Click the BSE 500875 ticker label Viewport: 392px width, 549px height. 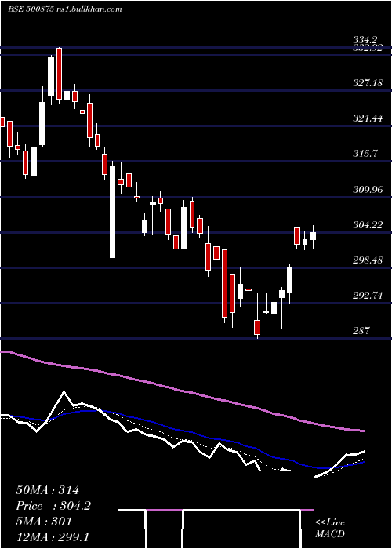coord(31,9)
